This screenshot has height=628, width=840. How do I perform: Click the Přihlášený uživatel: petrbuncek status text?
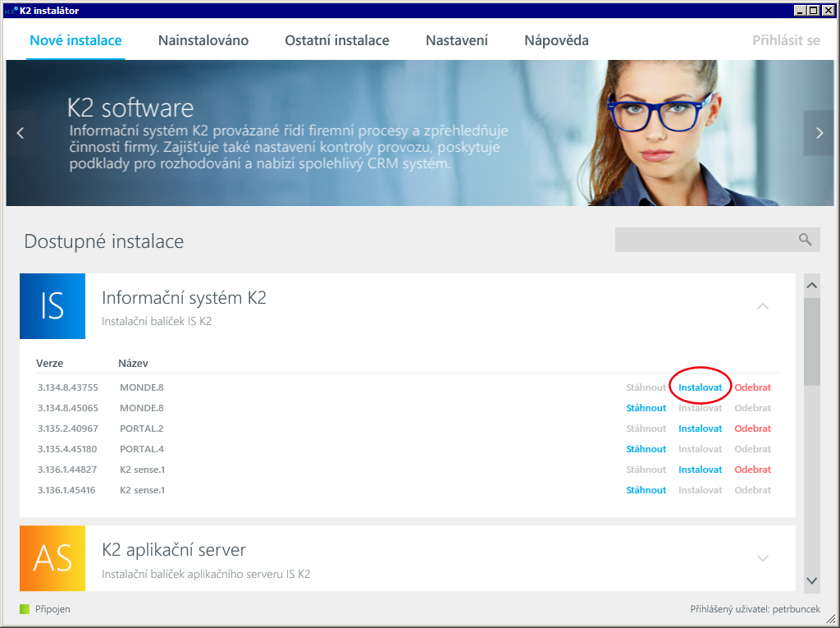(755, 609)
